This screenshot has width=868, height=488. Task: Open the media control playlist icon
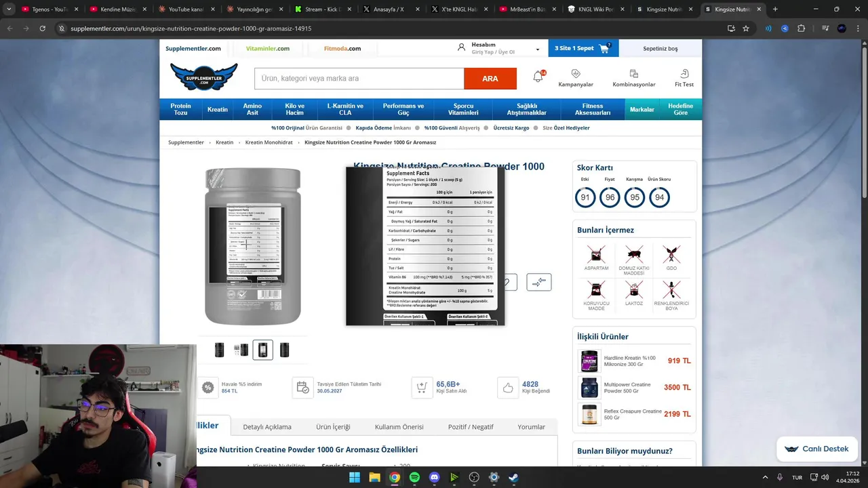tap(825, 28)
